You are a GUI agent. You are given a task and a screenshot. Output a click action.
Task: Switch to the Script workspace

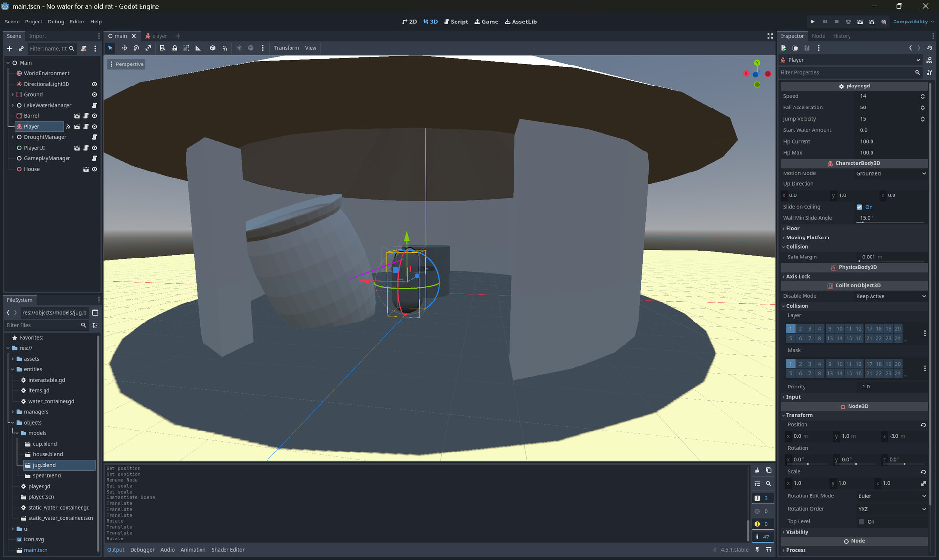(x=456, y=22)
